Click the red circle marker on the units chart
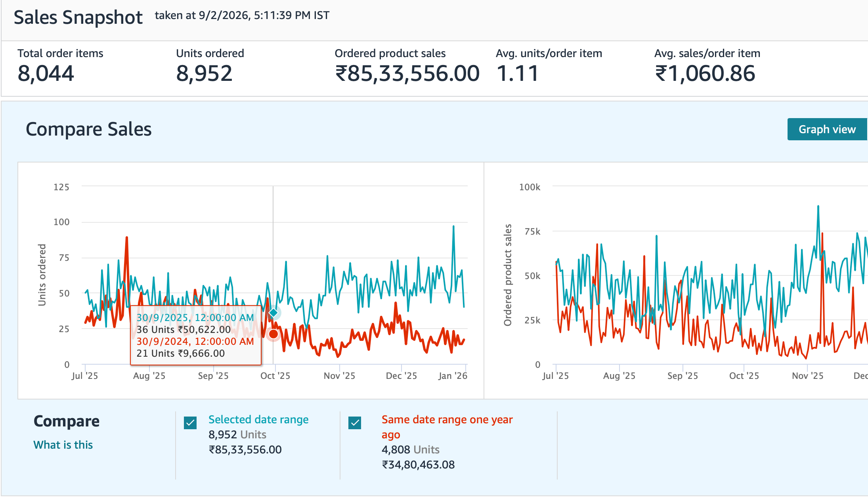The width and height of the screenshot is (868, 497). pyautogui.click(x=273, y=335)
